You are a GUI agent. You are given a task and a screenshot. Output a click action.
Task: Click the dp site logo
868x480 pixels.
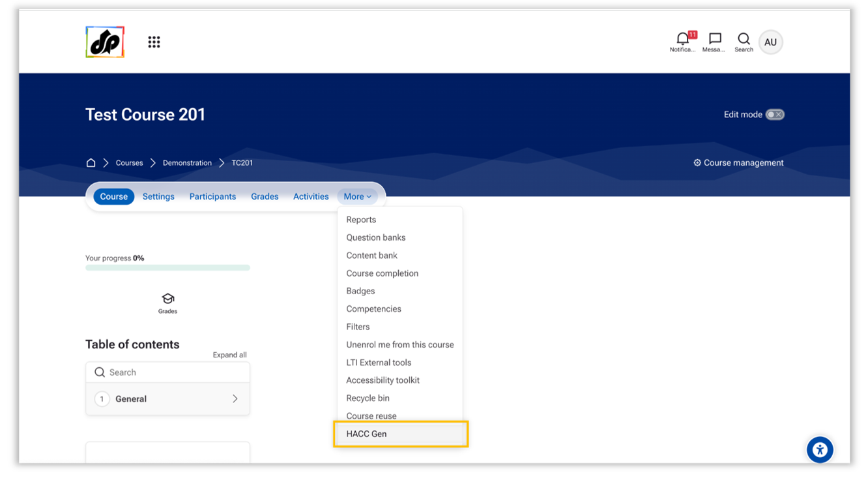105,42
